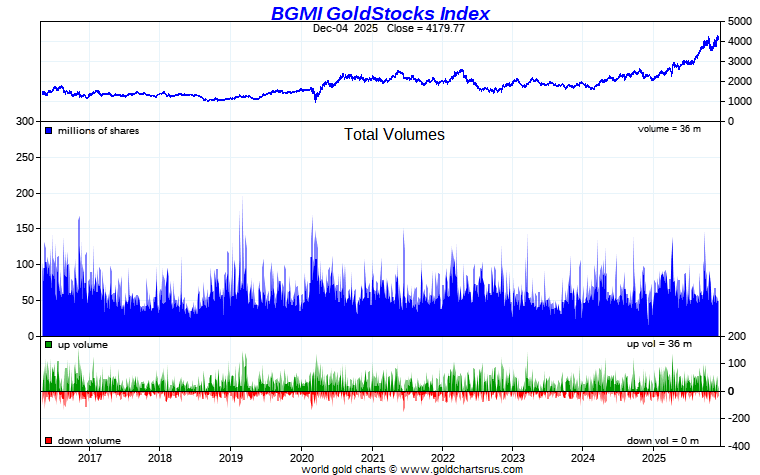Click the 3000 index axis label

740,62
